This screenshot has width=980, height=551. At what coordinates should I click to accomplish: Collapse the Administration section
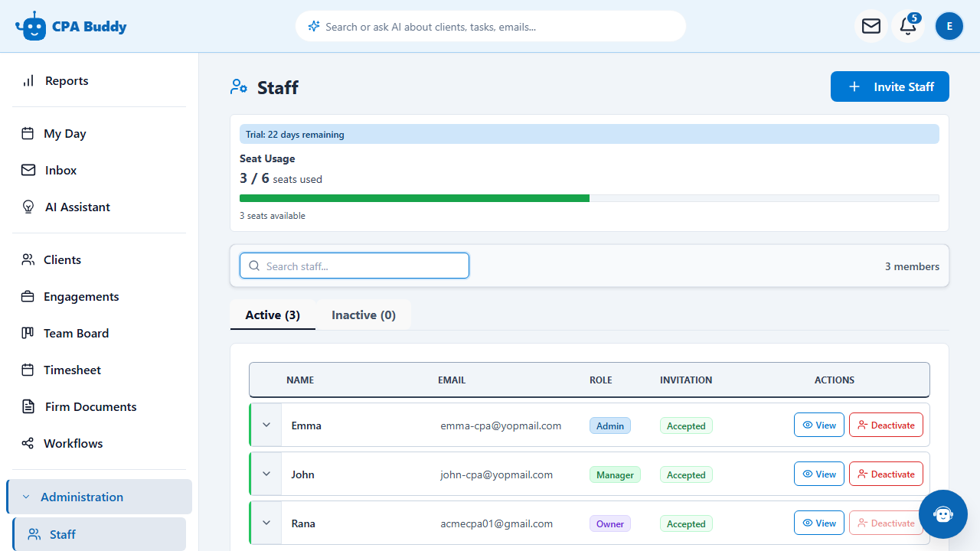pos(100,497)
